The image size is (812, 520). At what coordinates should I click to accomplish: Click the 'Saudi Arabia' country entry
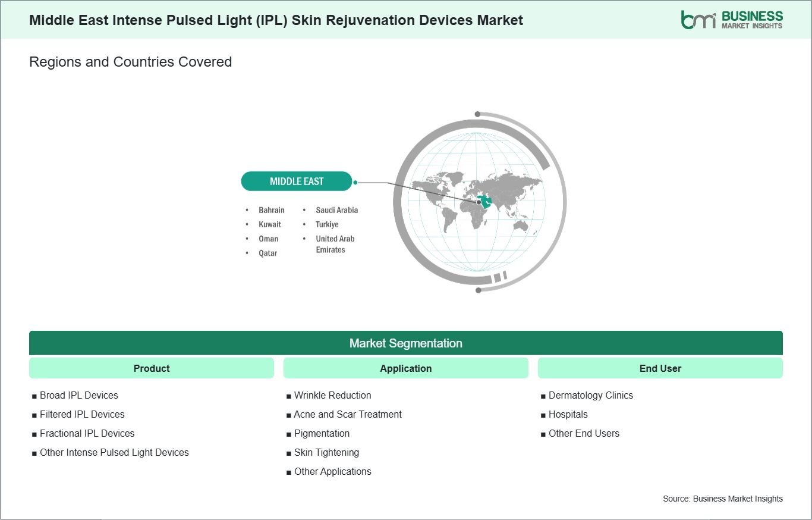coord(337,210)
